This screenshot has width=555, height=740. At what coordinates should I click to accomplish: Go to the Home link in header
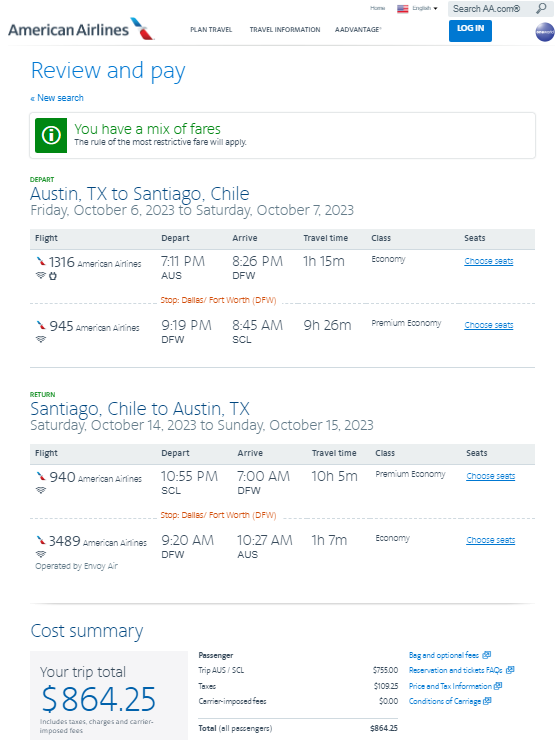378,8
